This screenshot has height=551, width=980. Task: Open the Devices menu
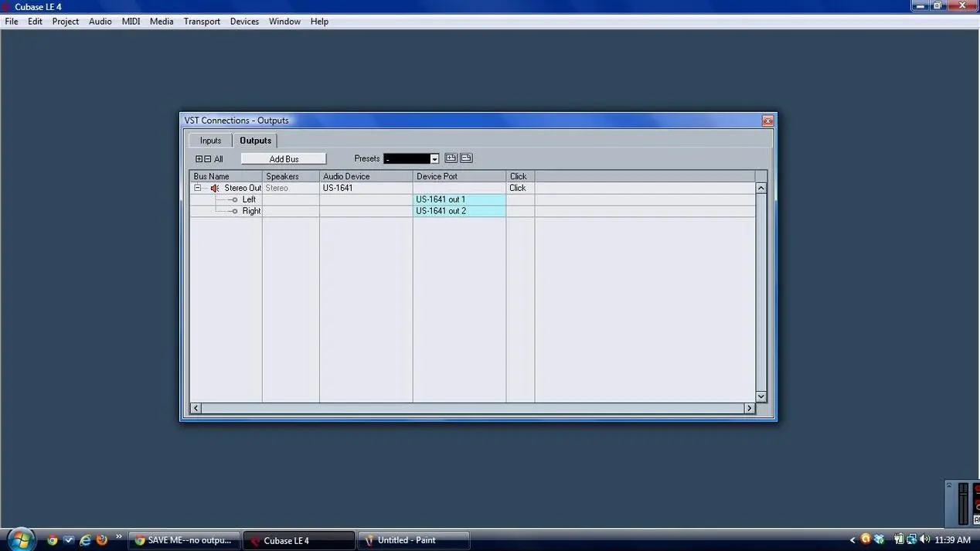pos(244,22)
